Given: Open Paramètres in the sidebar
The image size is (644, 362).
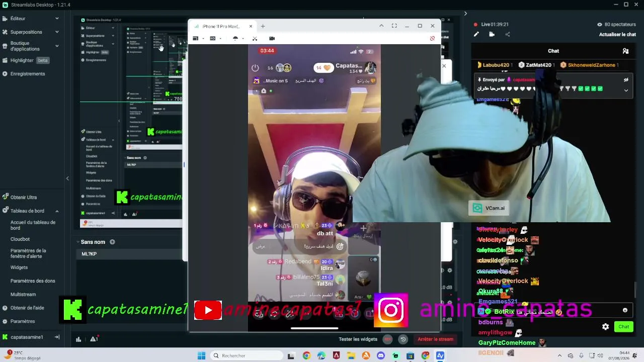Looking at the screenshot, I should pos(23,321).
